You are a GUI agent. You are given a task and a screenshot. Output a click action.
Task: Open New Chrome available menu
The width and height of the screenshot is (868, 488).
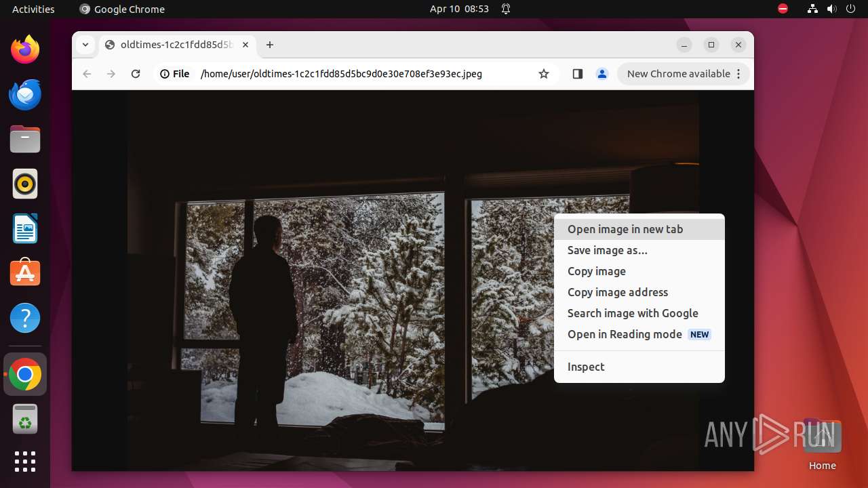684,74
